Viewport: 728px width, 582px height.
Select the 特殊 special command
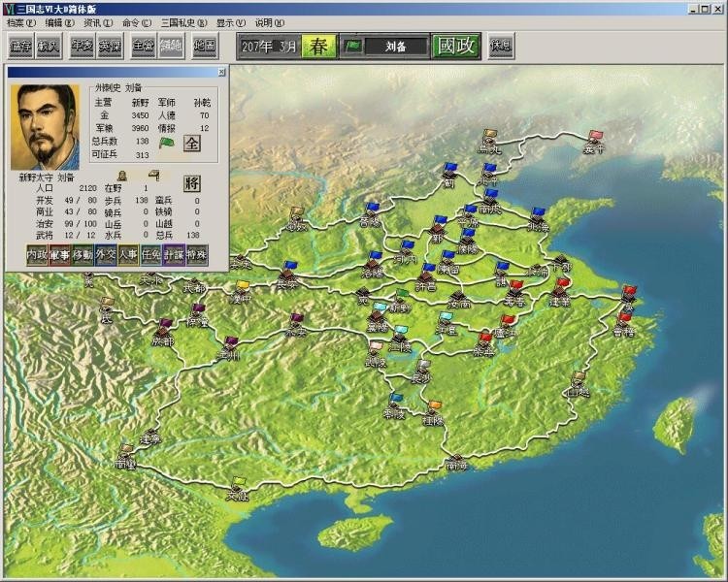coord(196,255)
